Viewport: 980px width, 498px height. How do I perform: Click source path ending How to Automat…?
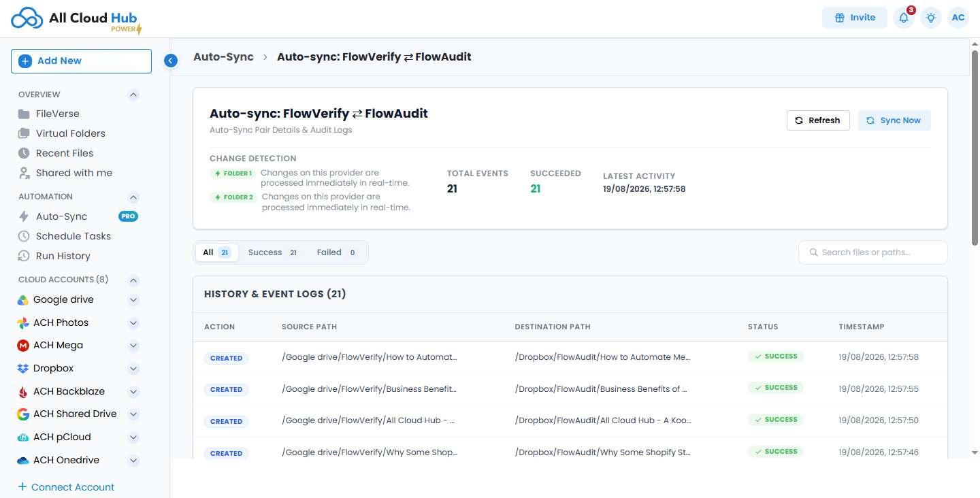(370, 357)
